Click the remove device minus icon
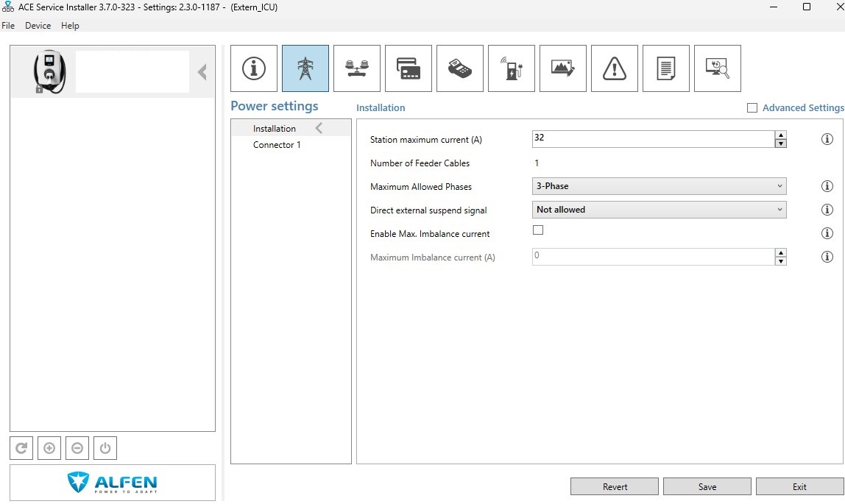 [x=77, y=448]
